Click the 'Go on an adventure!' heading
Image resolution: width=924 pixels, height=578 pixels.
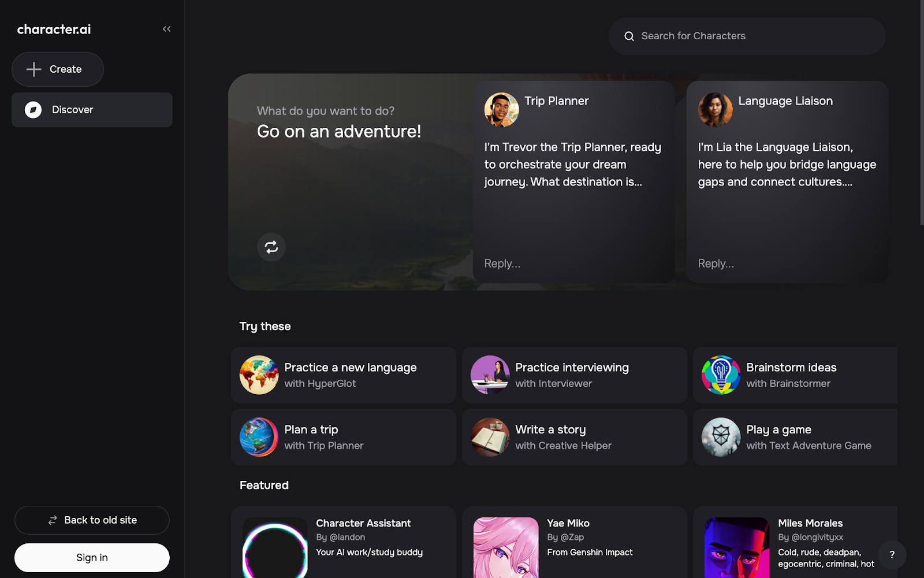click(x=339, y=132)
